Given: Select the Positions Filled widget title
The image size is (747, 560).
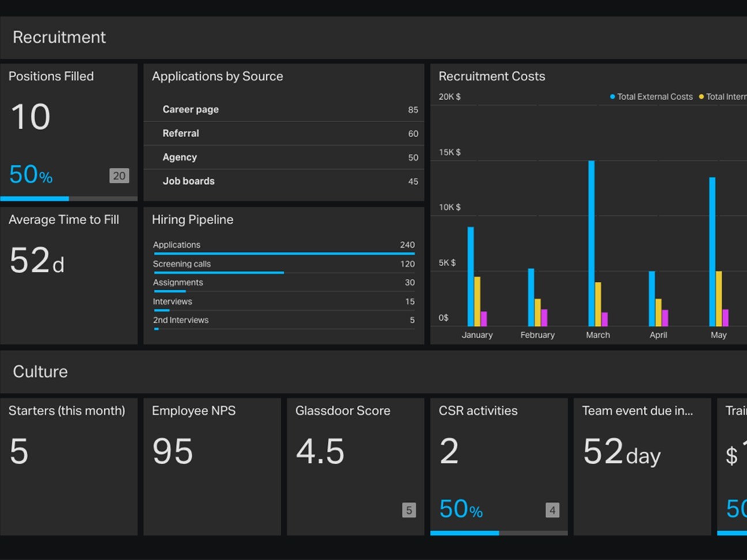Looking at the screenshot, I should (x=51, y=76).
